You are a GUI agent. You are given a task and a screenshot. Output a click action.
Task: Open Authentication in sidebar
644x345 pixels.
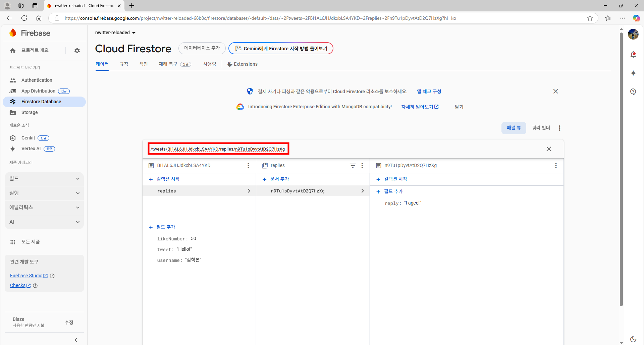tap(37, 80)
